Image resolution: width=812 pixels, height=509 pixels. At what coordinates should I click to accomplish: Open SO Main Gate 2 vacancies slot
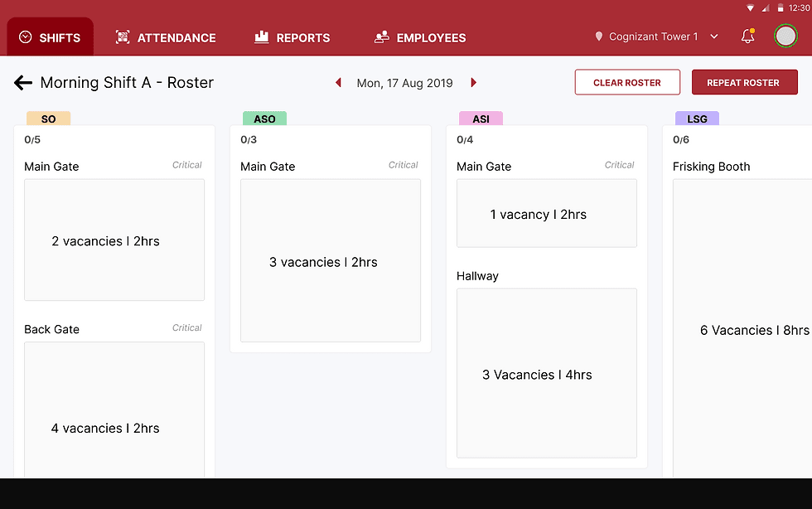[x=114, y=240]
